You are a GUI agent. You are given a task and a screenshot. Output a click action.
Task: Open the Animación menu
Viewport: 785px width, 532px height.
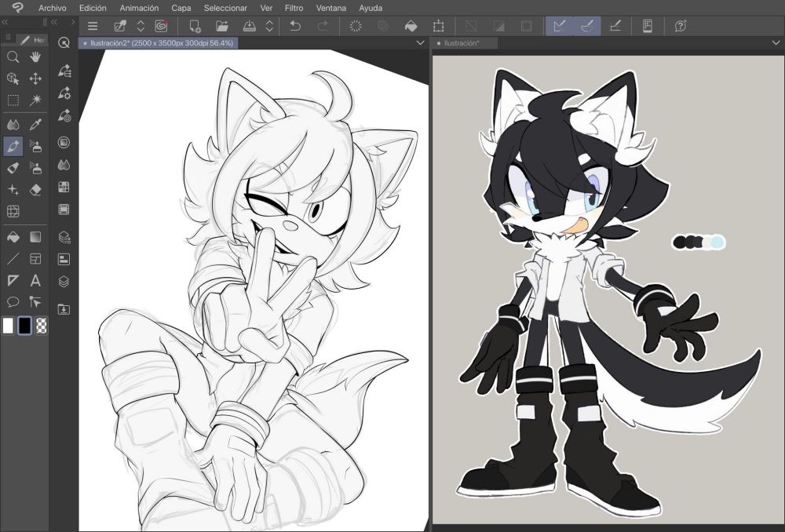[139, 8]
